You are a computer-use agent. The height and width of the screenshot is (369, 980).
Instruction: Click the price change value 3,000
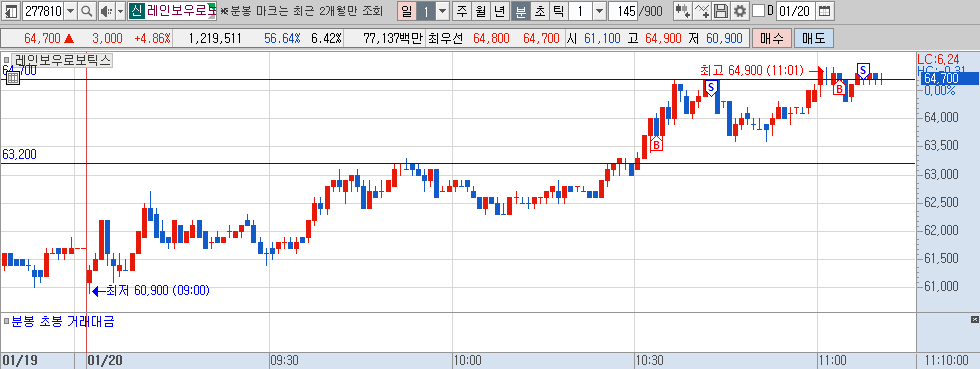pyautogui.click(x=107, y=38)
